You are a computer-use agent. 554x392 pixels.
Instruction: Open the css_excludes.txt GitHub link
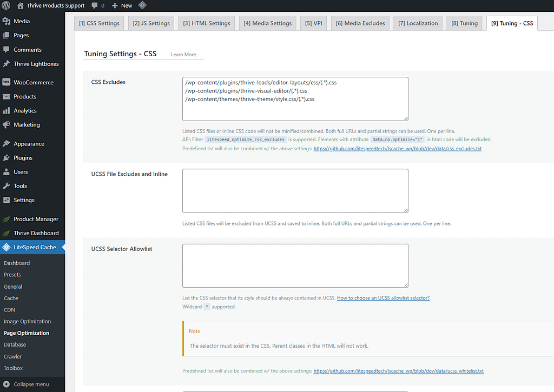point(398,149)
